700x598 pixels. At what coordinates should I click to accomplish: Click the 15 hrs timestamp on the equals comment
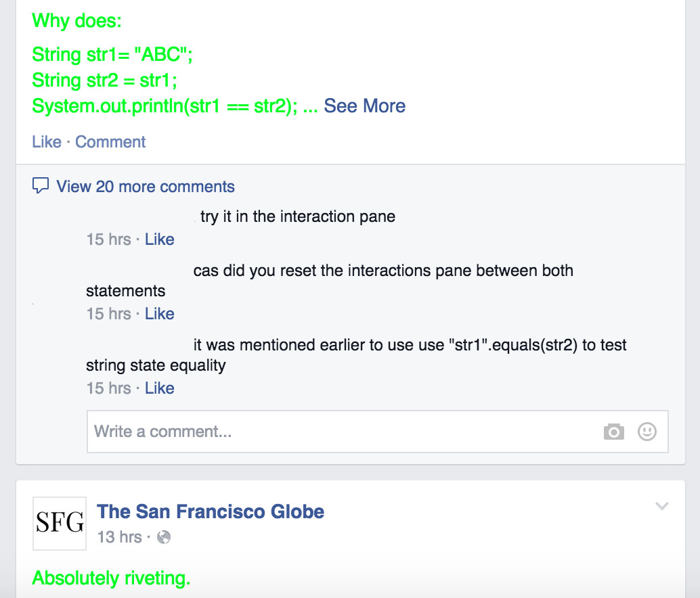pos(108,388)
